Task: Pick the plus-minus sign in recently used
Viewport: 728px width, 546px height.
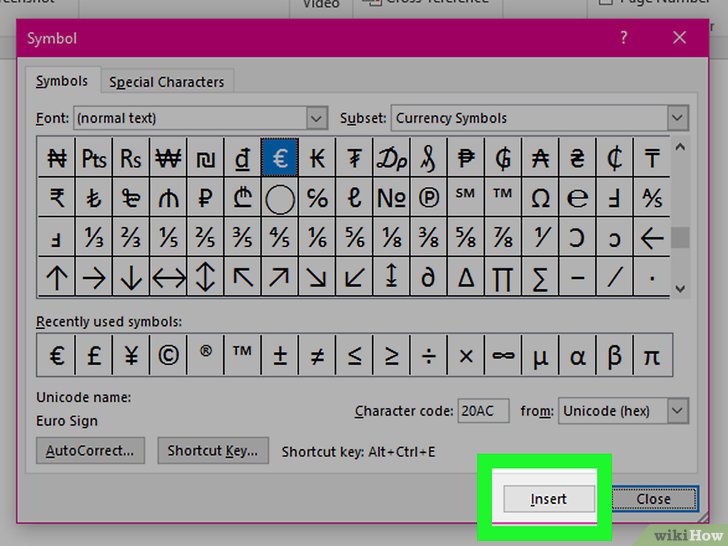Action: coord(280,355)
